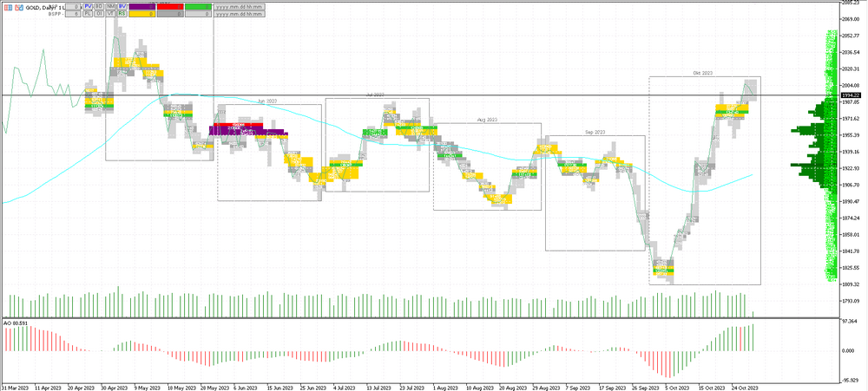Click the lower yyyy.mm.dd hh:mm date field
Screen dimensions: 868x391
pos(240,14)
